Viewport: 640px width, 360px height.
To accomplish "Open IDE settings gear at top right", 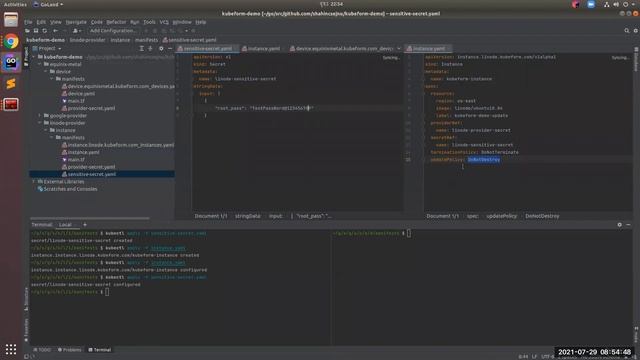I will click(x=636, y=31).
